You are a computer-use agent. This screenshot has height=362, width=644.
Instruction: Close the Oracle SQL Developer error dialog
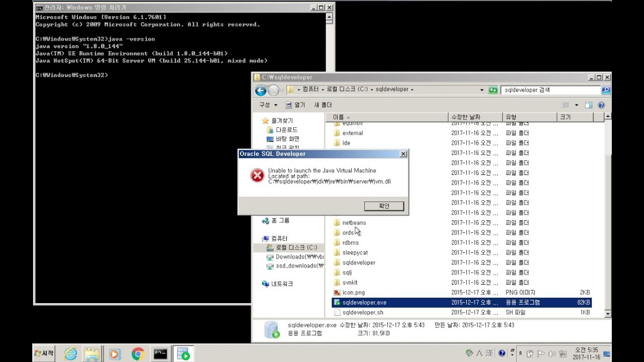403,154
